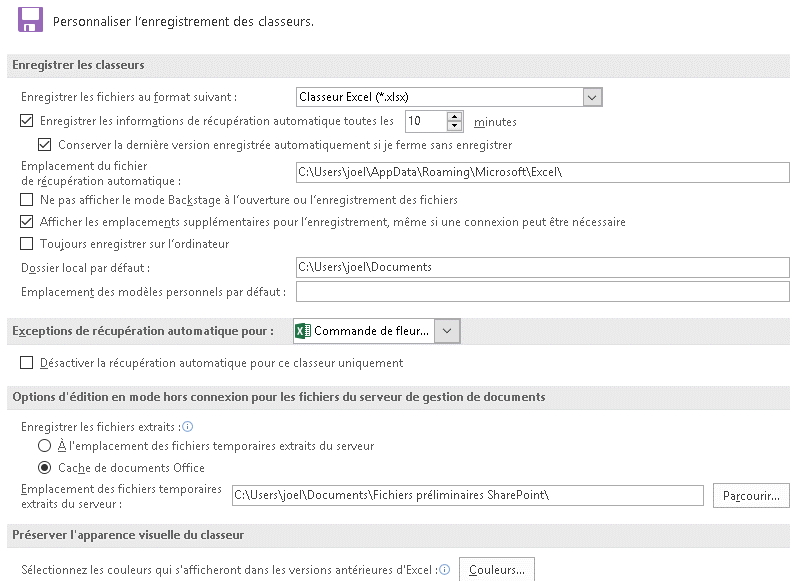Open the file format dropdown Classeur Excel
Screen dimensions: 795x581
pos(449,97)
